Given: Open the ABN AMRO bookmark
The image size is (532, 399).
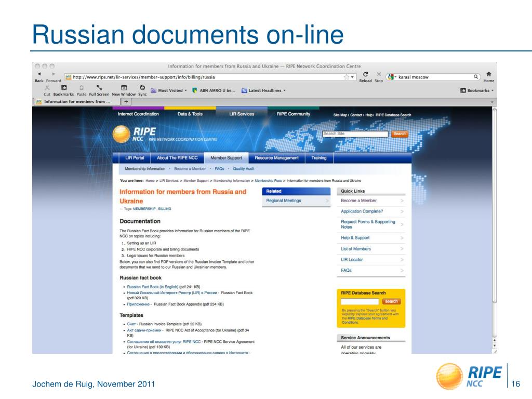Looking at the screenshot, I should point(214,90).
